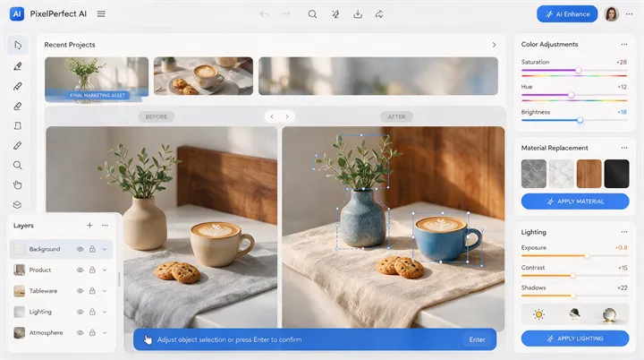This screenshot has height=360, width=644.
Task: Expand the Lighting layer chevron
Action: 105,312
